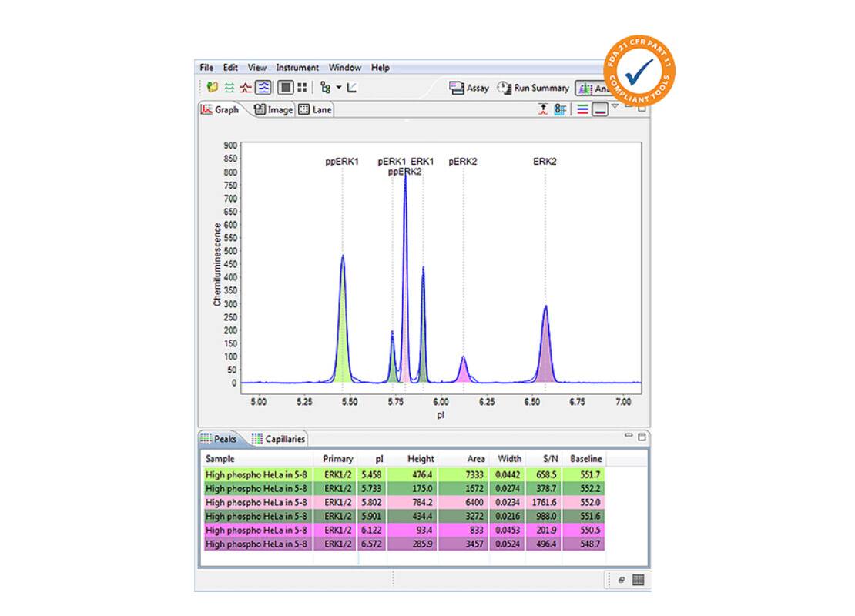Click the axis scale toolbar icon
The height and width of the screenshot is (616, 855).
click(352, 87)
